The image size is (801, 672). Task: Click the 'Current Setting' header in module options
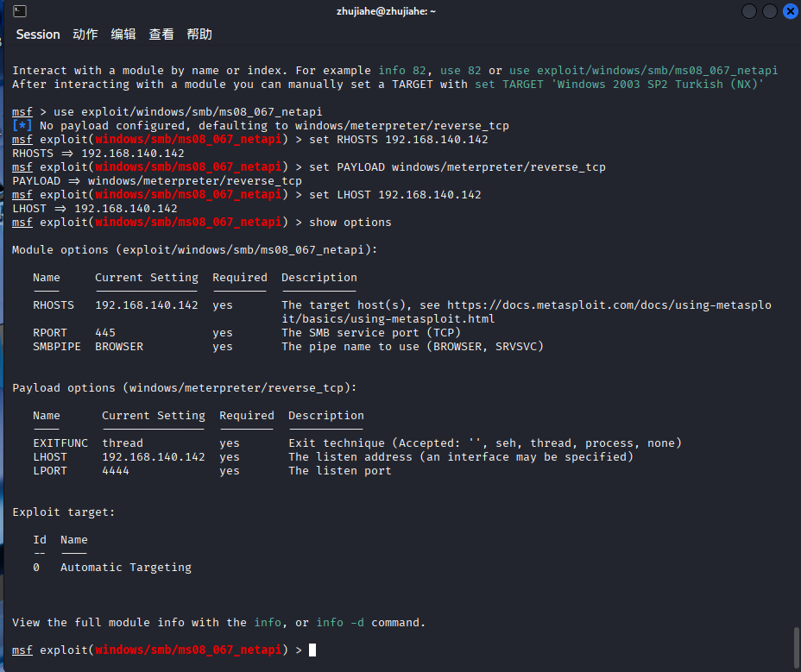pos(147,277)
